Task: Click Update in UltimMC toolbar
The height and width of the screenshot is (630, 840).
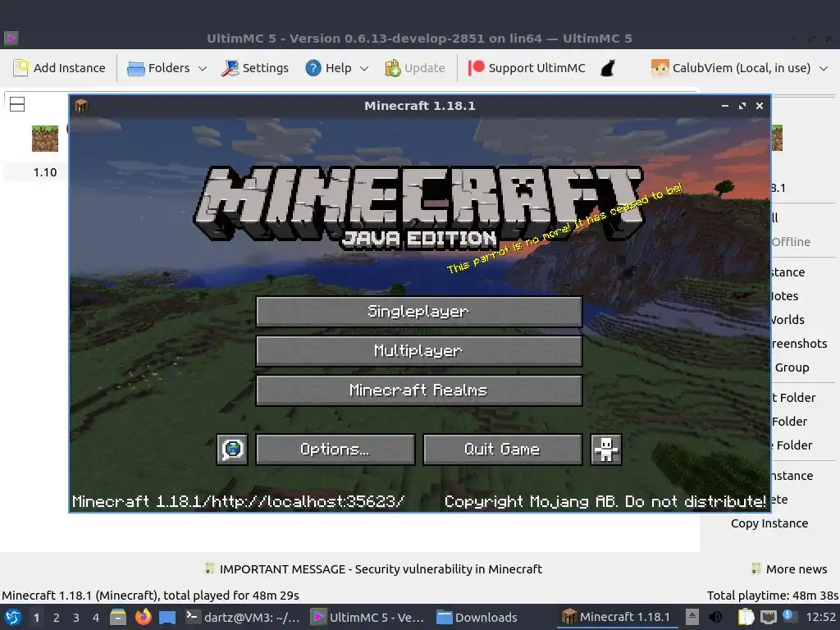Action: click(415, 68)
